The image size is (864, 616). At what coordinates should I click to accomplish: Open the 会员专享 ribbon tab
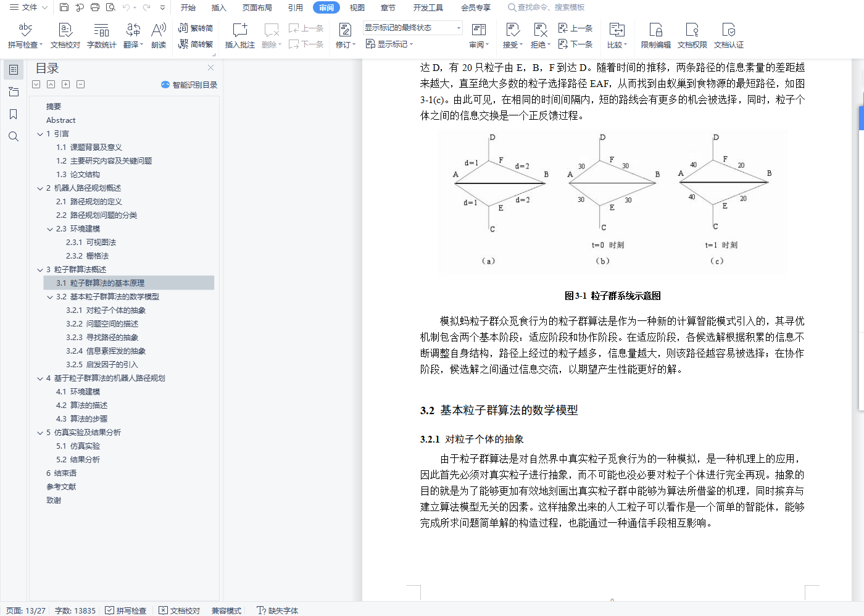(476, 7)
